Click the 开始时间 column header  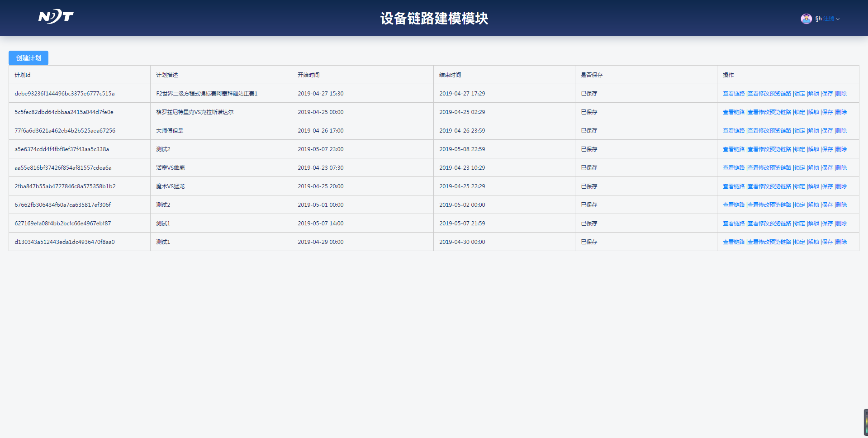point(308,75)
